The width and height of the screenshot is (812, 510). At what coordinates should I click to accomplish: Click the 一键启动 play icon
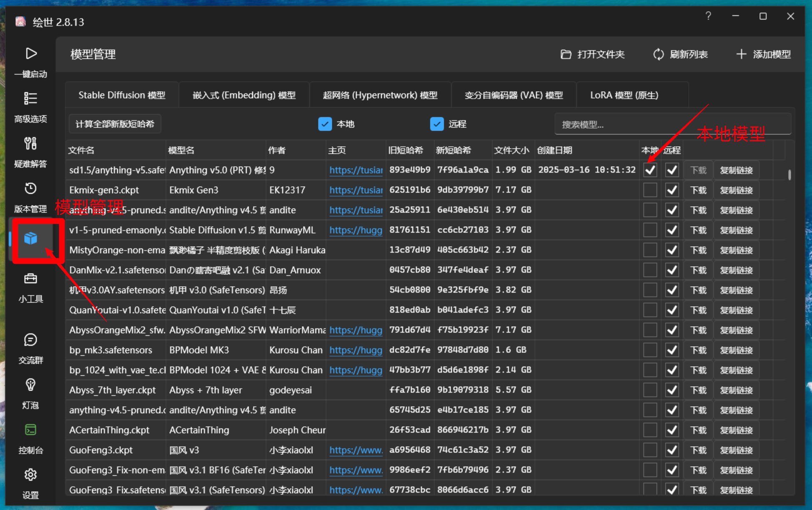click(30, 54)
